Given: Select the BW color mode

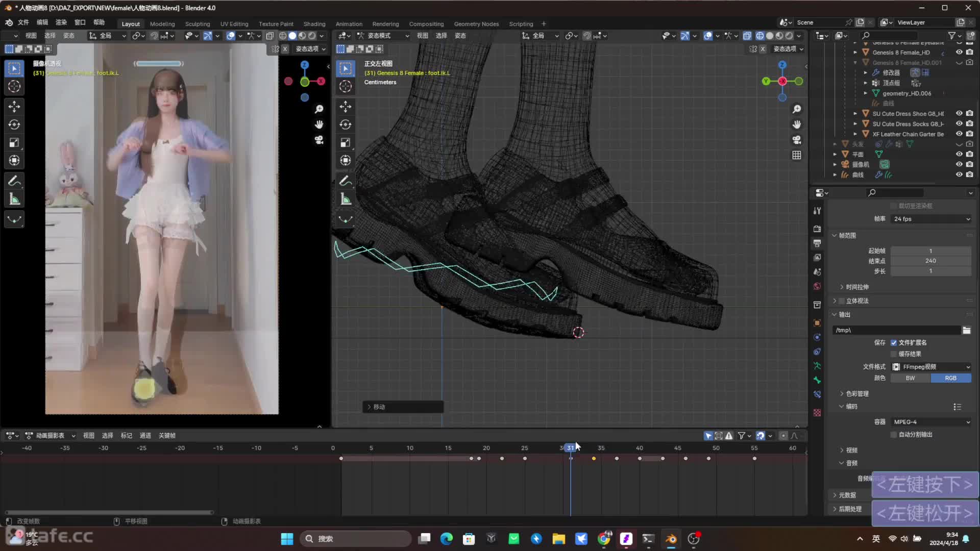Looking at the screenshot, I should [910, 378].
